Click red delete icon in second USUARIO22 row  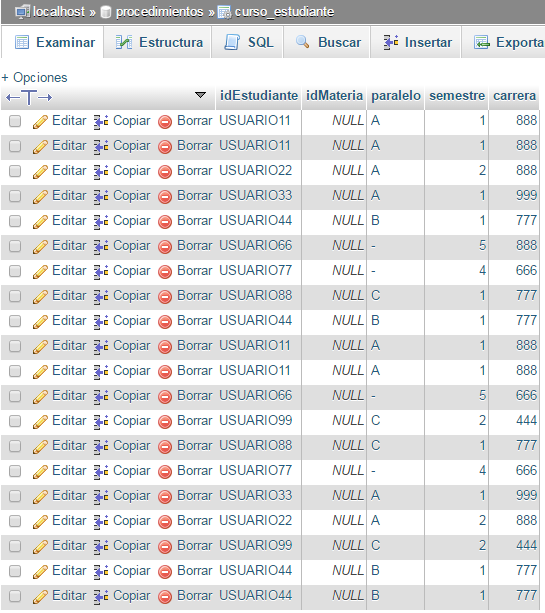tap(165, 522)
